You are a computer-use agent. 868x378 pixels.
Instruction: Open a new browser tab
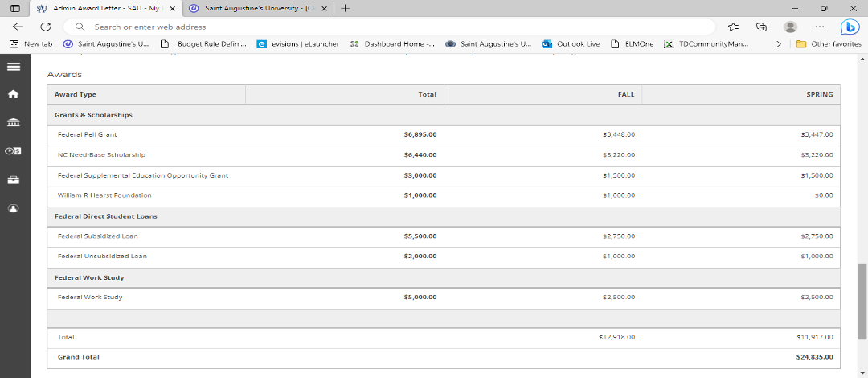click(x=345, y=8)
